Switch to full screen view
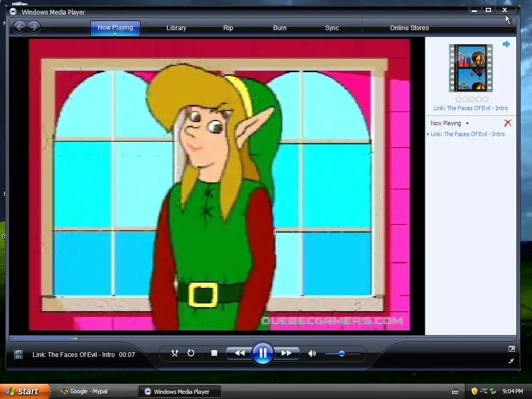 pos(512,349)
